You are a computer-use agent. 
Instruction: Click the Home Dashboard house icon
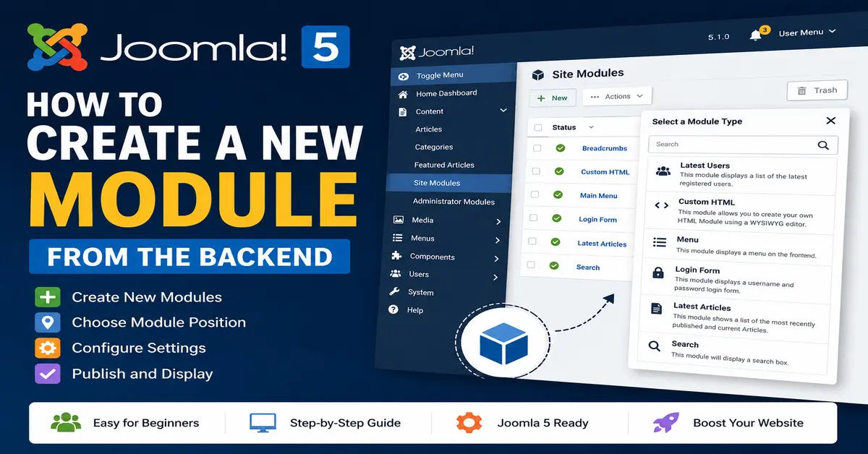403,94
